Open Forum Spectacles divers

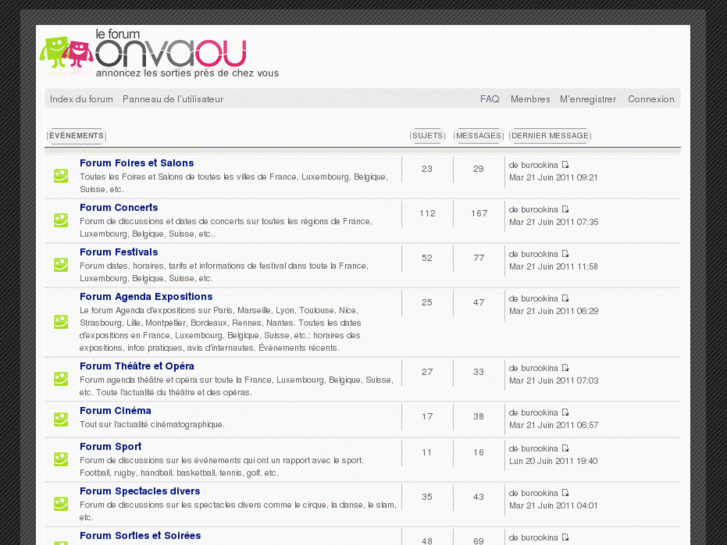pyautogui.click(x=140, y=491)
